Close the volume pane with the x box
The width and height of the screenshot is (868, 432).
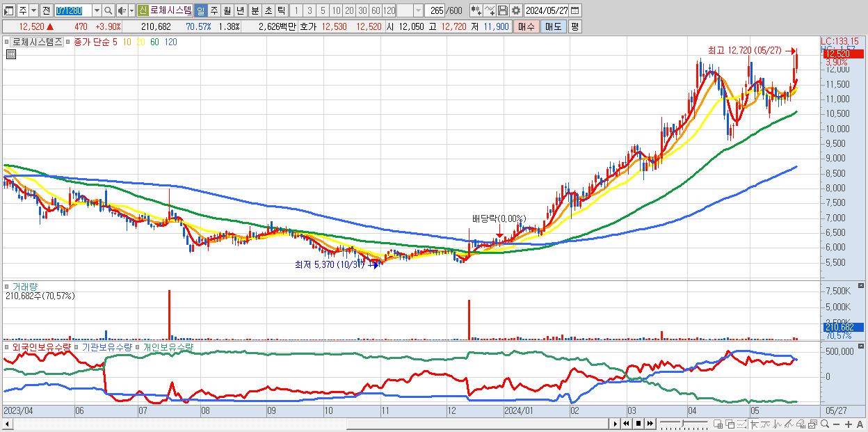(x=862, y=285)
